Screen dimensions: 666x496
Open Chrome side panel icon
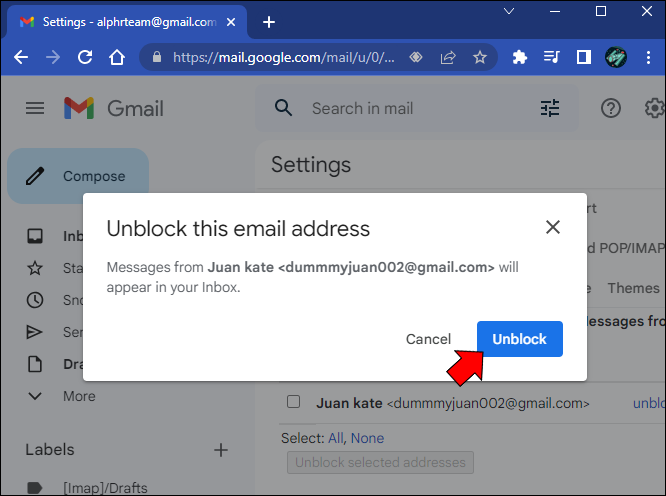coord(584,57)
